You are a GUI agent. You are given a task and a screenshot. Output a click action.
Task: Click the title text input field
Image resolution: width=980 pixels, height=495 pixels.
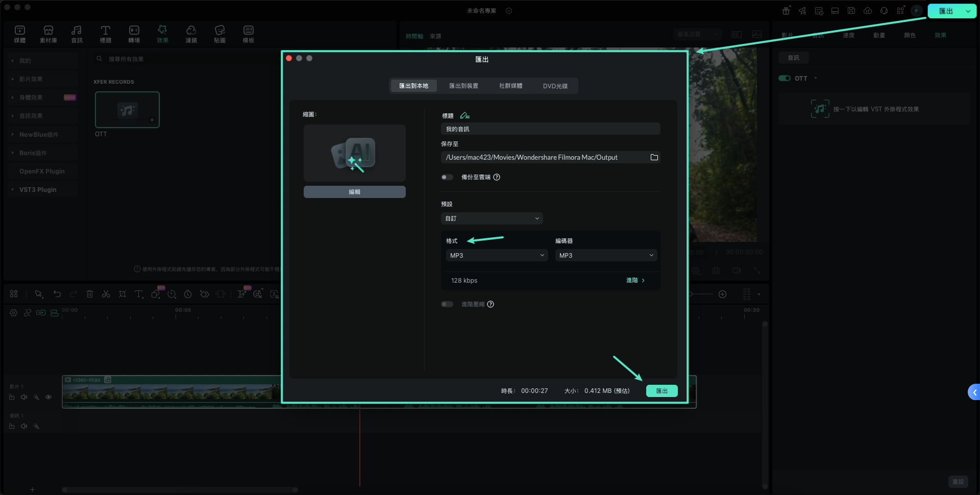[x=550, y=129]
